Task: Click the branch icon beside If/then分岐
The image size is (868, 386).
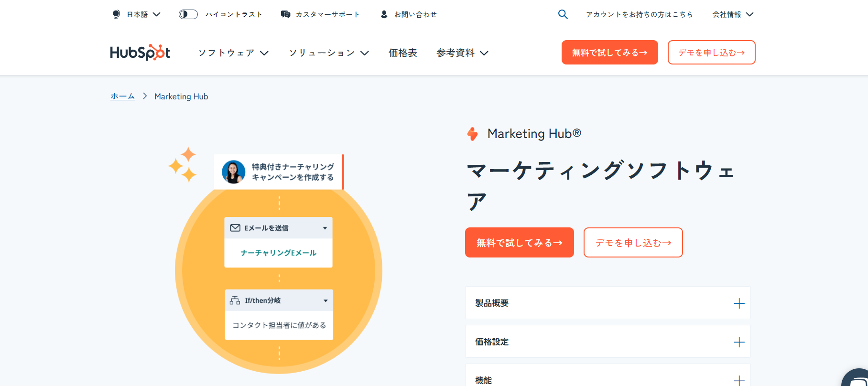Action: (x=235, y=300)
